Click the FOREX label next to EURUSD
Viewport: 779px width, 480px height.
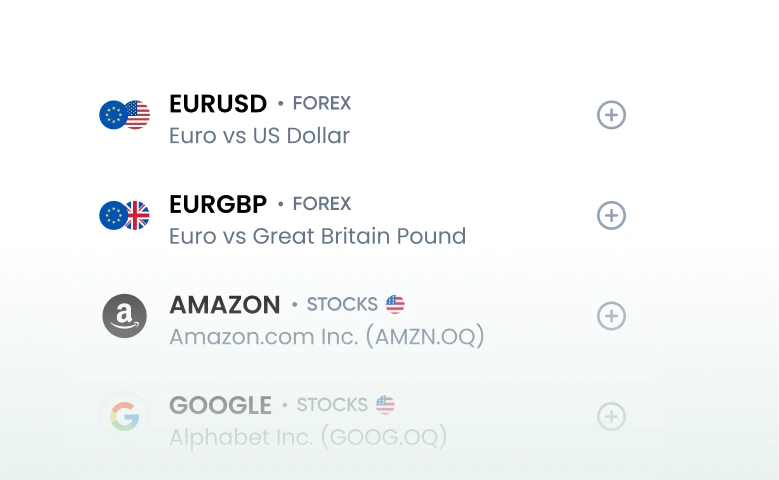pos(321,104)
